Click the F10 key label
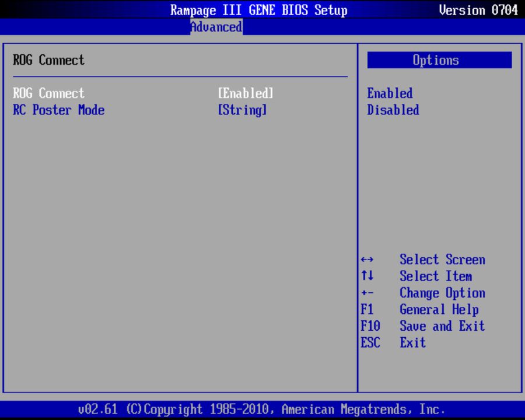Viewport: 525px width, 420px height. pyautogui.click(x=370, y=326)
